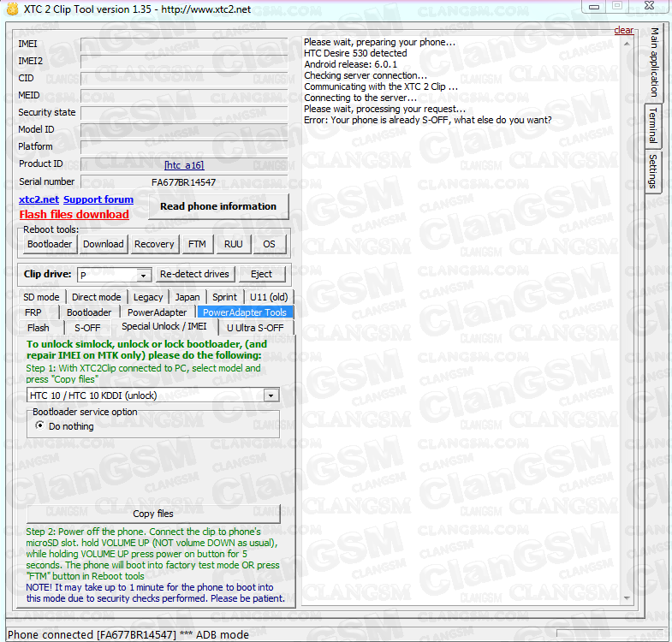
Task: Expand the HTC 10 model selection dropdown
Action: [x=271, y=395]
